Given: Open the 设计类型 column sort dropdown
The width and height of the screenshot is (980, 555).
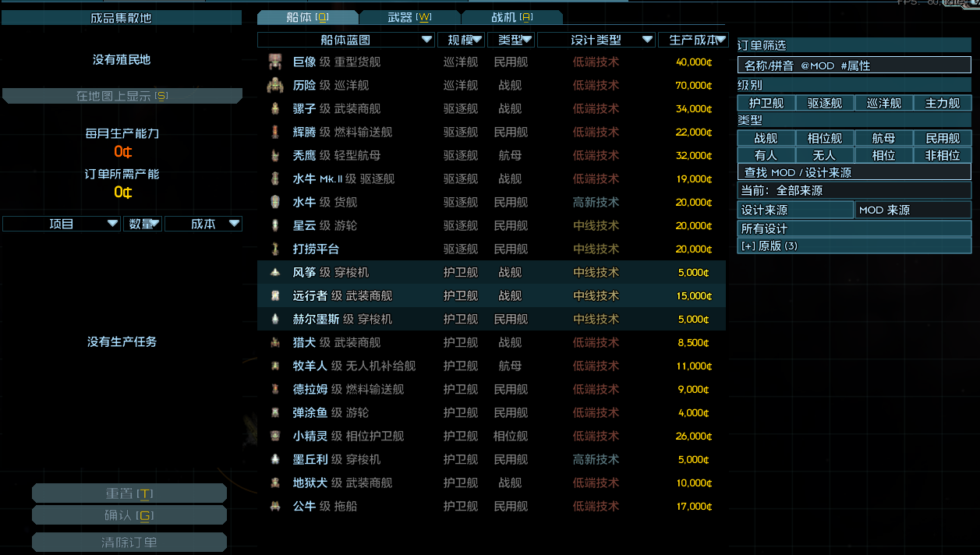Looking at the screenshot, I should point(596,39).
